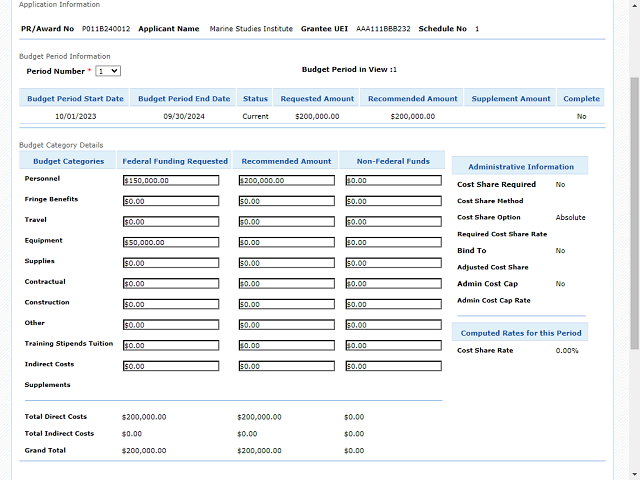Viewport: 640px width, 480px height.
Task: Select Other Non-Federal Funds field
Action: coord(393,325)
